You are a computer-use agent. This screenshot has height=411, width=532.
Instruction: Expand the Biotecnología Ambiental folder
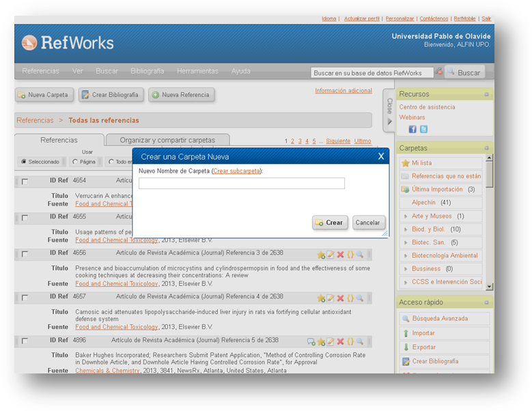[x=406, y=256]
